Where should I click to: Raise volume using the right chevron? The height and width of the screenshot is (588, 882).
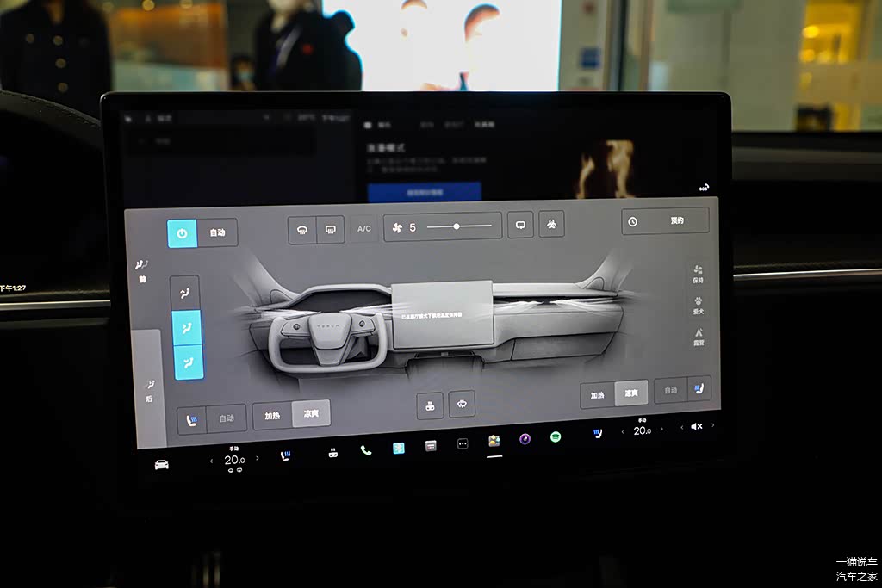pos(712,425)
